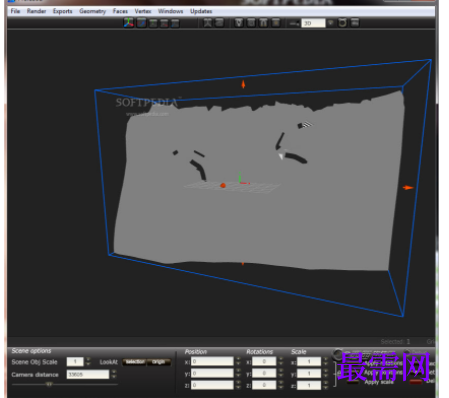Image resolution: width=449 pixels, height=398 pixels.
Task: Open the Exports menu
Action: click(62, 11)
